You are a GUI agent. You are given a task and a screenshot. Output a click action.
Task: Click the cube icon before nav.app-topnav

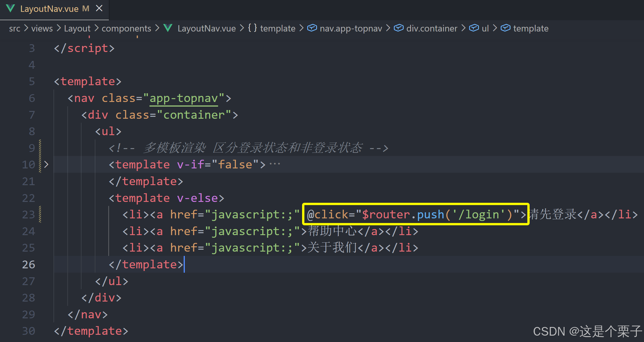coord(312,28)
